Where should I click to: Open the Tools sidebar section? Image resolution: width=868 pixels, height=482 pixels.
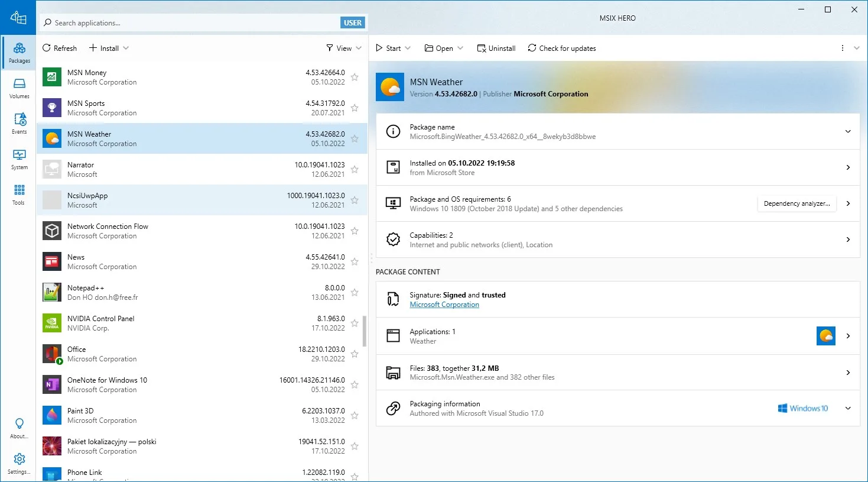click(19, 195)
